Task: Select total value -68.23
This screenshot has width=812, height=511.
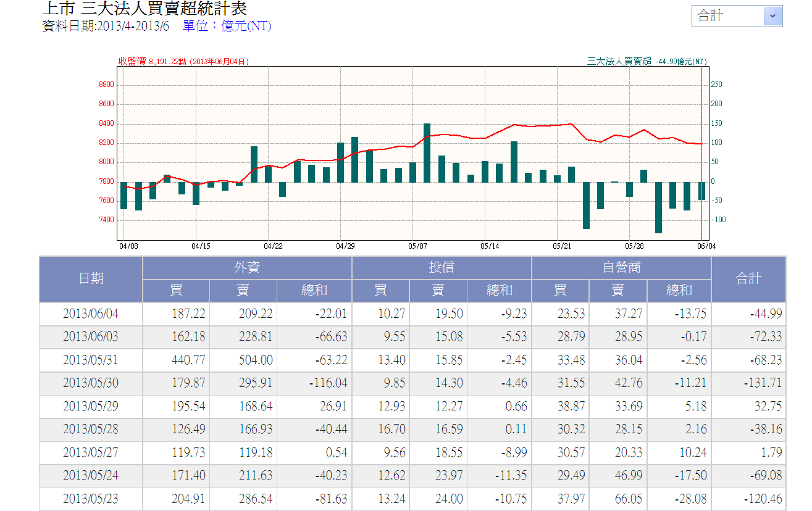Action: click(766, 360)
